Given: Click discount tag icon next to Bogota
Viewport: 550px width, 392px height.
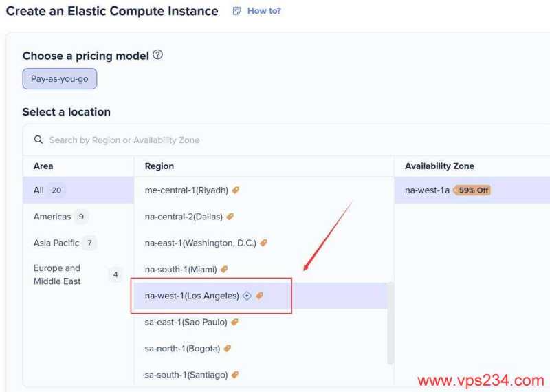Looking at the screenshot, I should (228, 349).
